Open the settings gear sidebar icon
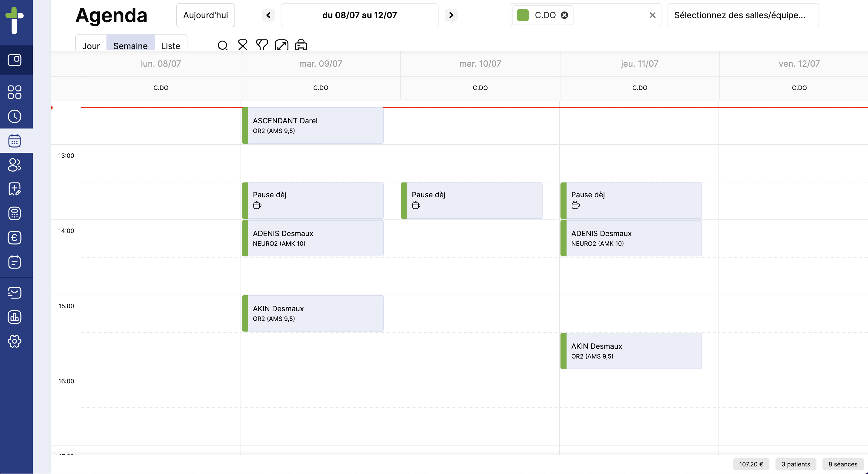868x474 pixels. point(15,341)
